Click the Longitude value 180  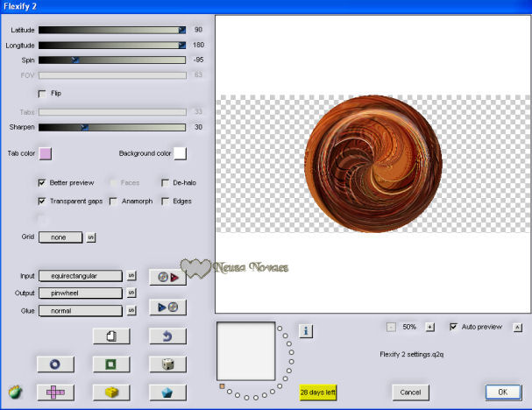[198, 45]
